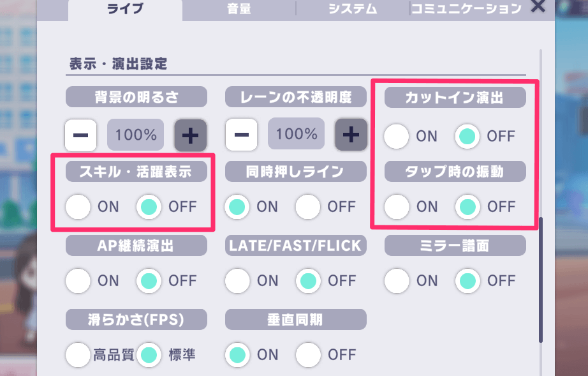Enable カットイン演出 by selecting ON

point(396,136)
